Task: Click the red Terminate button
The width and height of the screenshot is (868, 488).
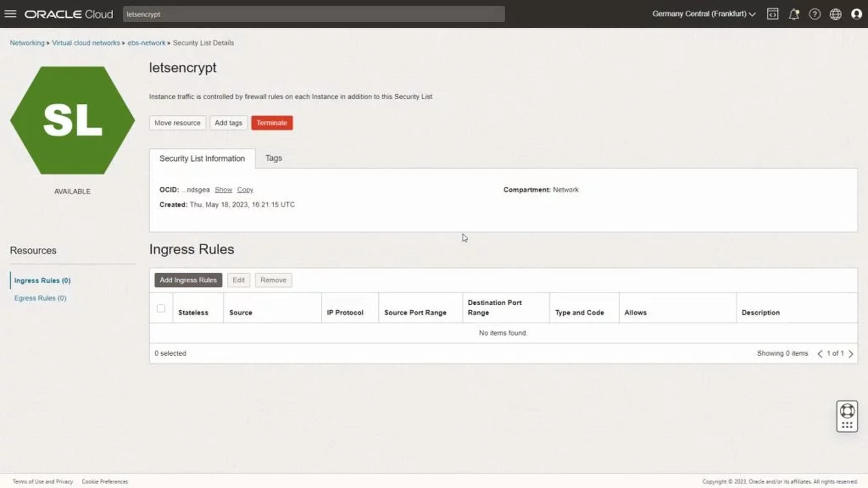Action: 272,123
